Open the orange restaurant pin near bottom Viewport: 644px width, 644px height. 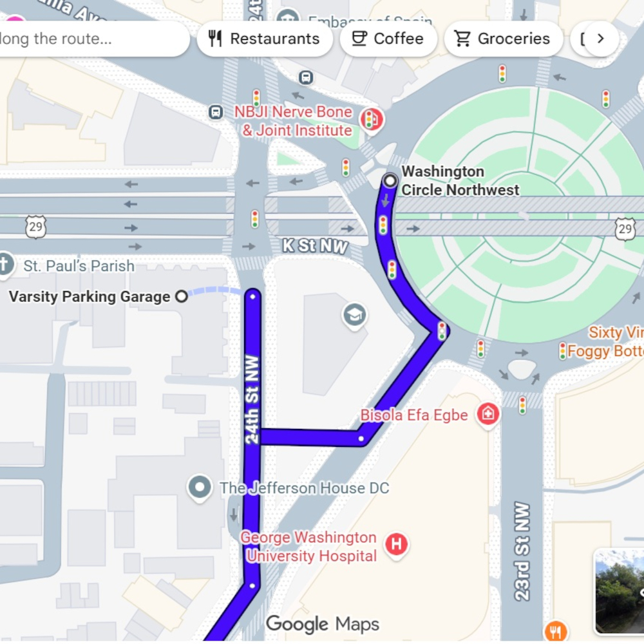click(x=556, y=630)
